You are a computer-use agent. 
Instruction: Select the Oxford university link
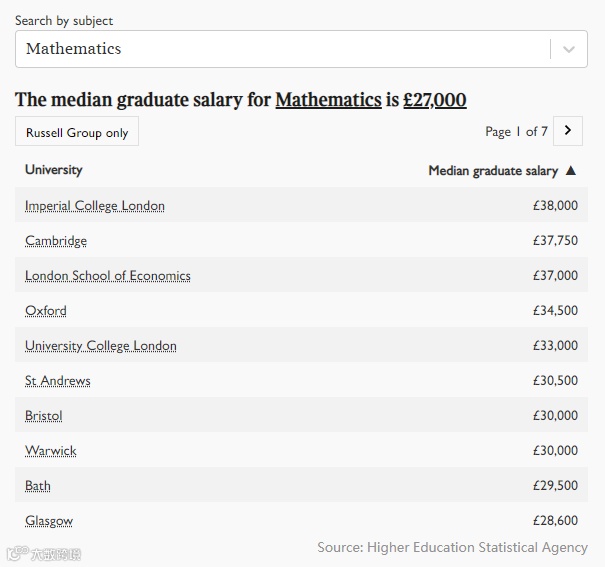click(x=46, y=311)
